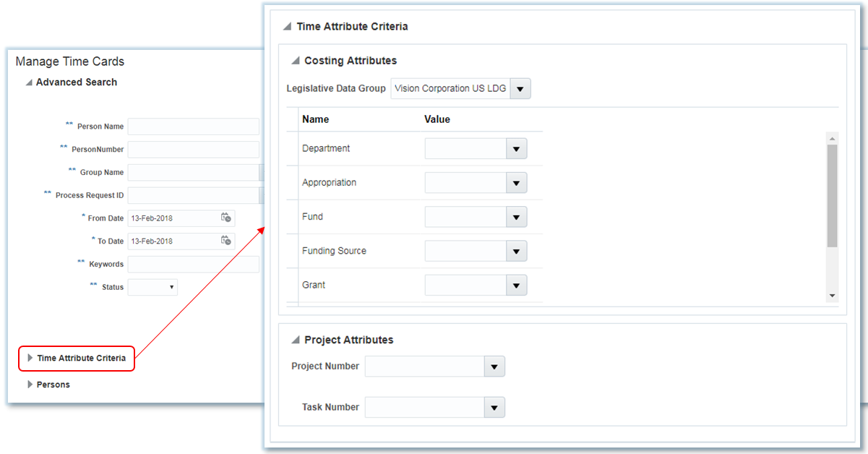This screenshot has height=454, width=868.
Task: Open the Task Number dropdown
Action: pos(494,407)
